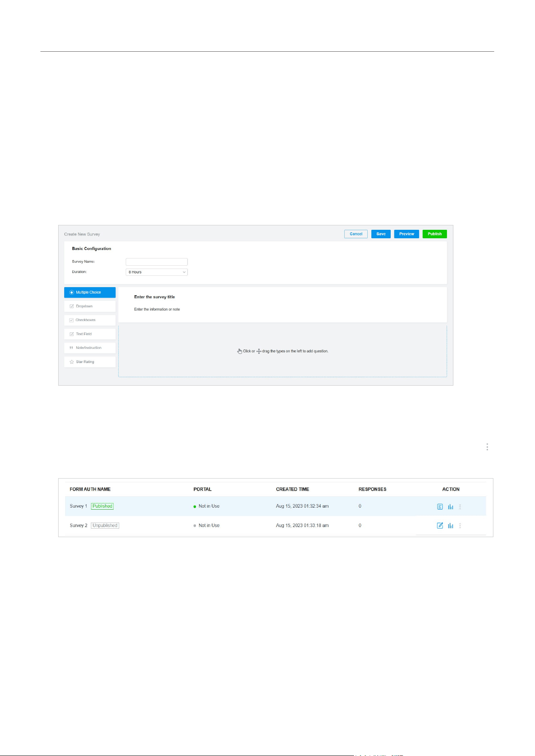Open the more options menu for Survey 1
This screenshot has height=756, width=535.
pyautogui.click(x=460, y=506)
